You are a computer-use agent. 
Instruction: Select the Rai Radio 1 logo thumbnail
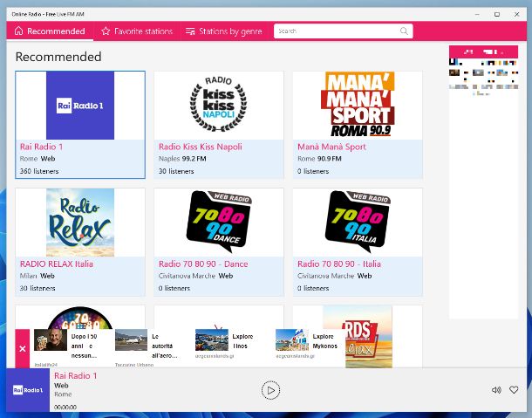click(80, 106)
